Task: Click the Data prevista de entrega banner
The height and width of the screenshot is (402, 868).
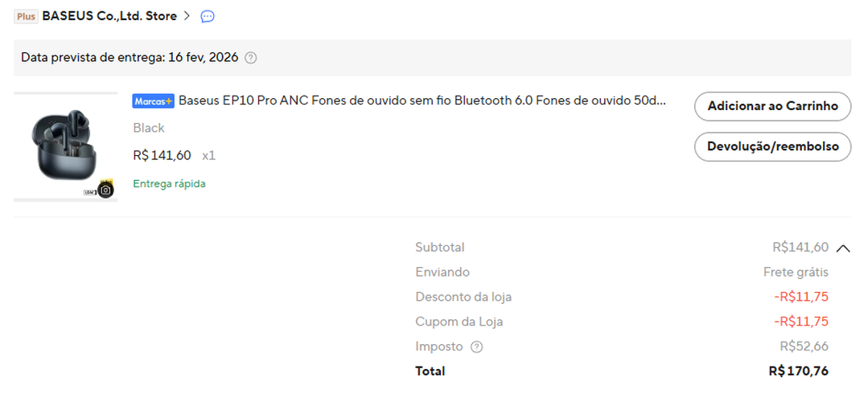Action: (432, 58)
